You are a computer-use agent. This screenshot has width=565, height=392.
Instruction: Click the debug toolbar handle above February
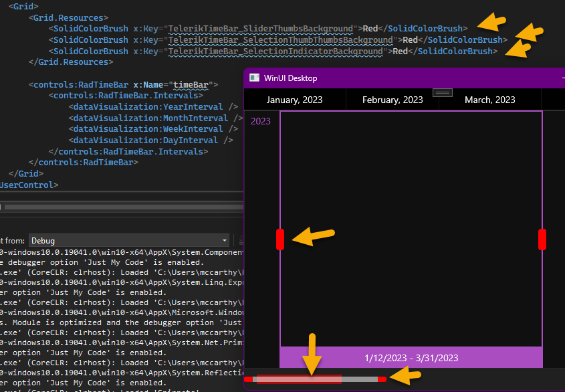(443, 92)
